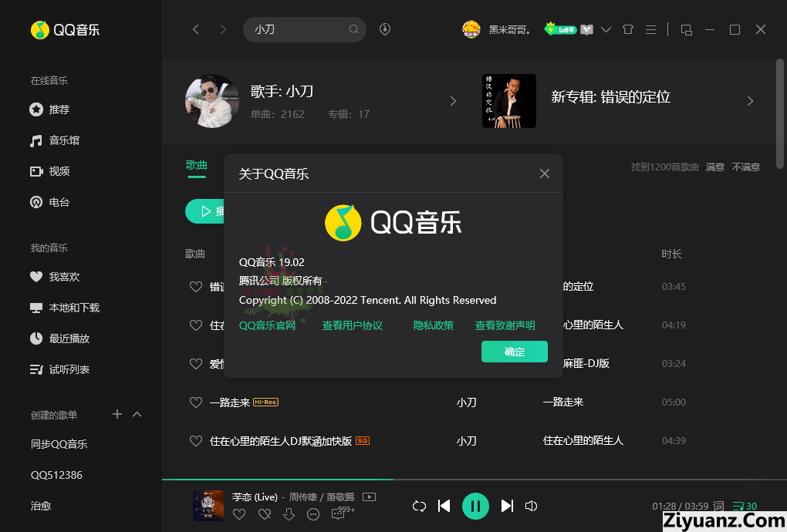Image resolution: width=787 pixels, height=532 pixels.
Task: Click the download icon in player bar
Action: pyautogui.click(x=289, y=514)
